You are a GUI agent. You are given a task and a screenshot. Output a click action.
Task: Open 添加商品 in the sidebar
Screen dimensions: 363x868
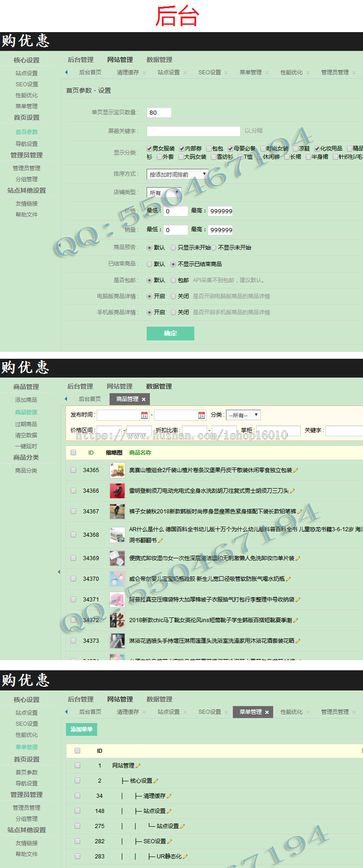point(26,400)
